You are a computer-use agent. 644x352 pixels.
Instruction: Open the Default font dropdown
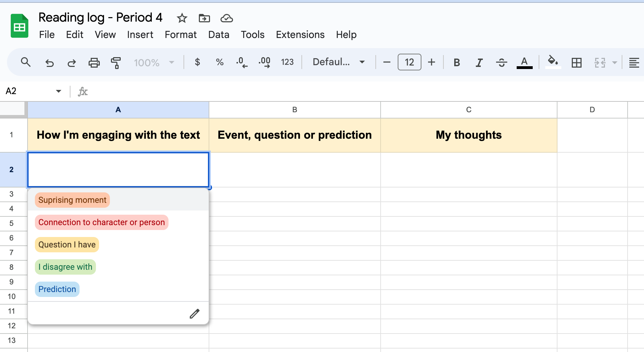[338, 62]
